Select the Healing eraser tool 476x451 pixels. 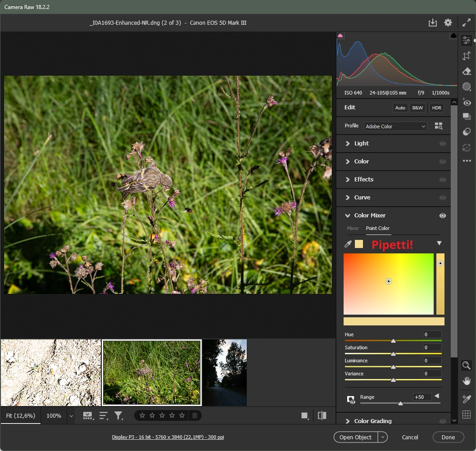[467, 71]
